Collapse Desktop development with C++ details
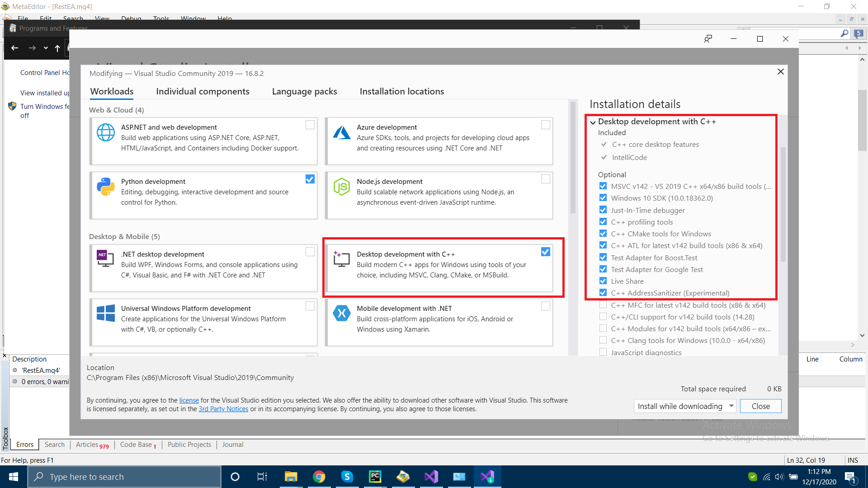Screen dimensions: 868x488 593,122
